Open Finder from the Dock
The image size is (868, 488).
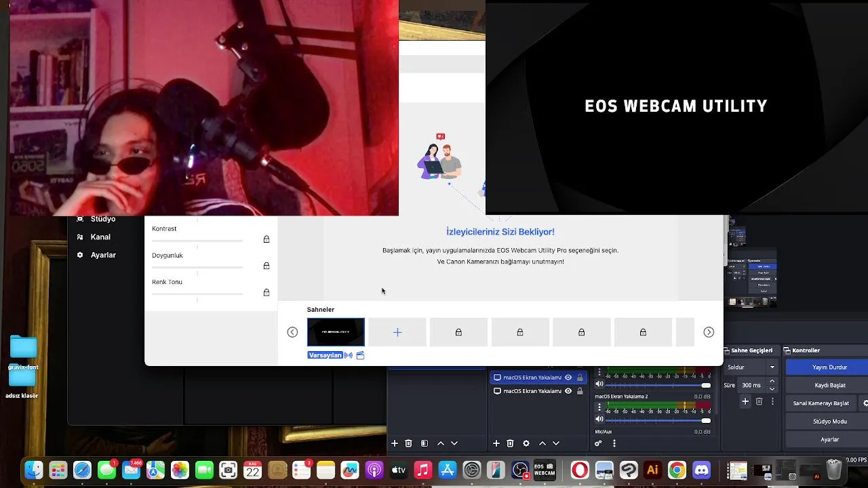click(33, 470)
